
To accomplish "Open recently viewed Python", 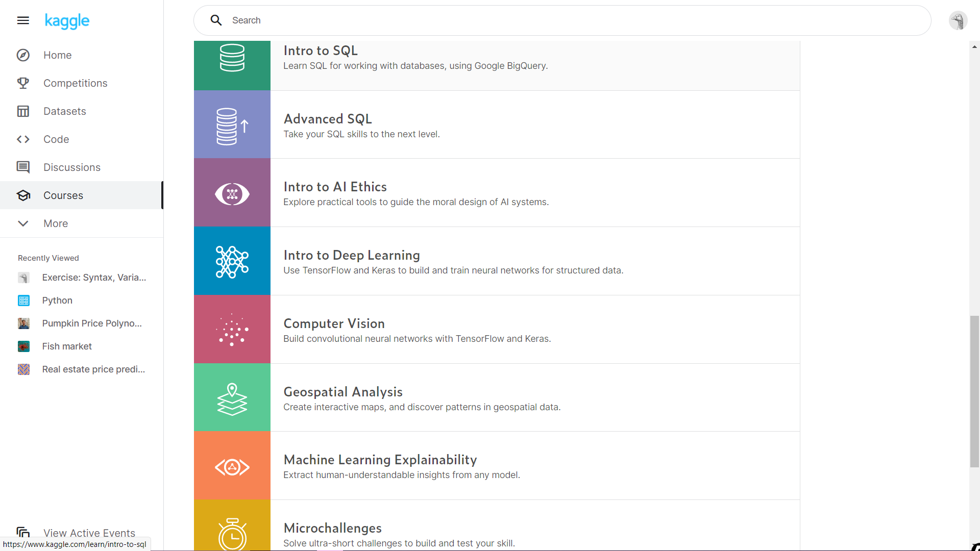I will [x=57, y=300].
